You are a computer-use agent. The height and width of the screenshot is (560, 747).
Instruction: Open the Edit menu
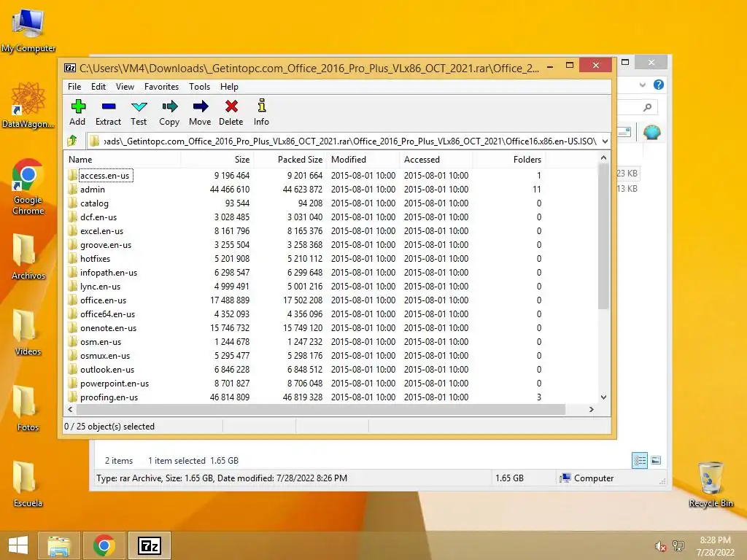click(x=98, y=87)
